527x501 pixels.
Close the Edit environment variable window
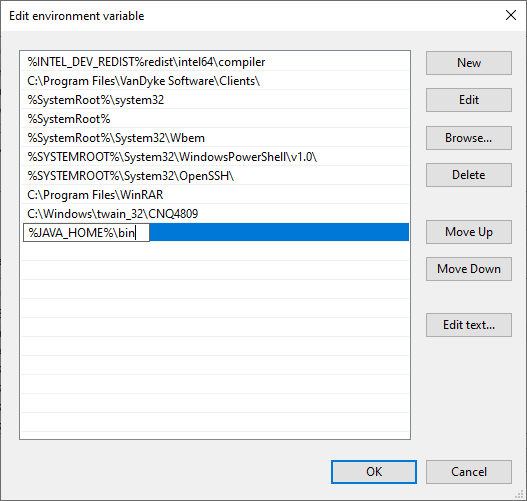click(511, 15)
